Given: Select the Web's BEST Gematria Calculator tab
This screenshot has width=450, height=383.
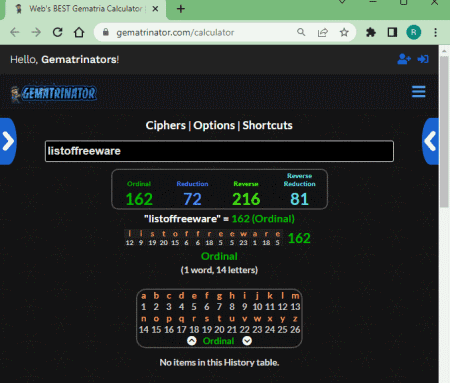Looking at the screenshot, I should (x=86, y=9).
